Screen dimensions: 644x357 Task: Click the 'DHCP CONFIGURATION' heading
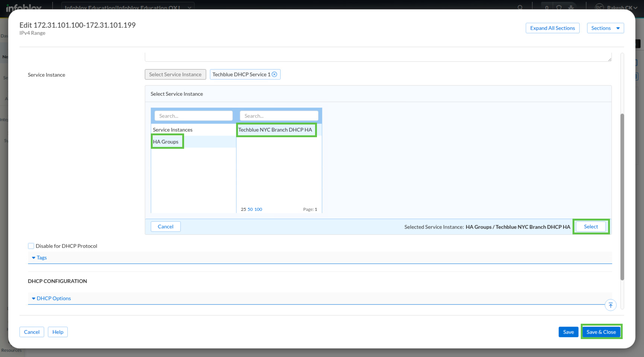click(57, 281)
